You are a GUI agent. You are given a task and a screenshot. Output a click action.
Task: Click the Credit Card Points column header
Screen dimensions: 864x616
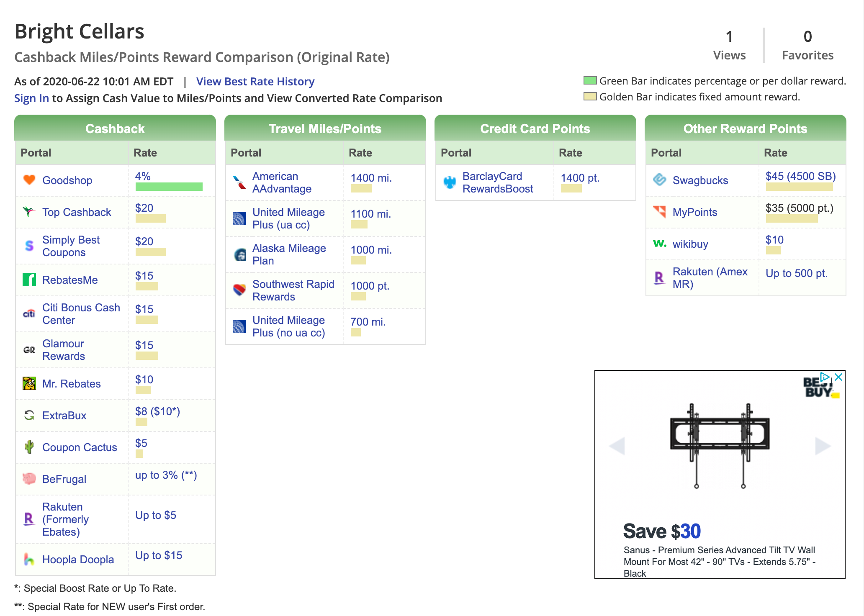[535, 128]
